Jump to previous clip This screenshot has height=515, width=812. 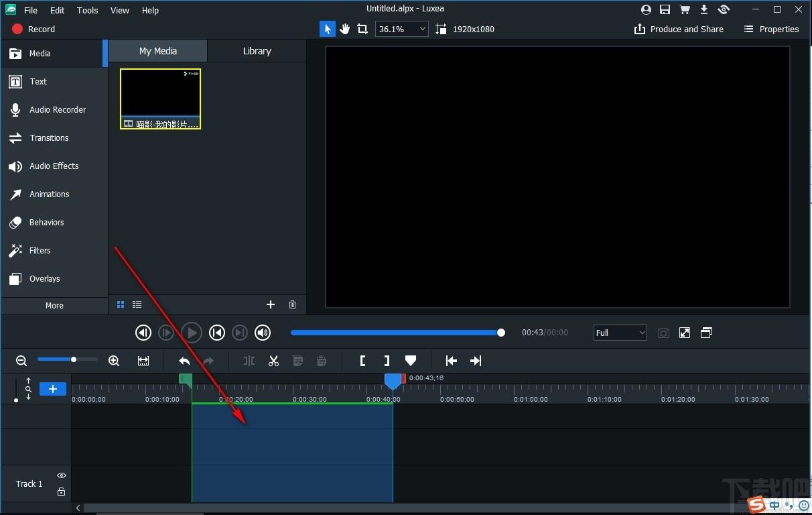pos(216,333)
